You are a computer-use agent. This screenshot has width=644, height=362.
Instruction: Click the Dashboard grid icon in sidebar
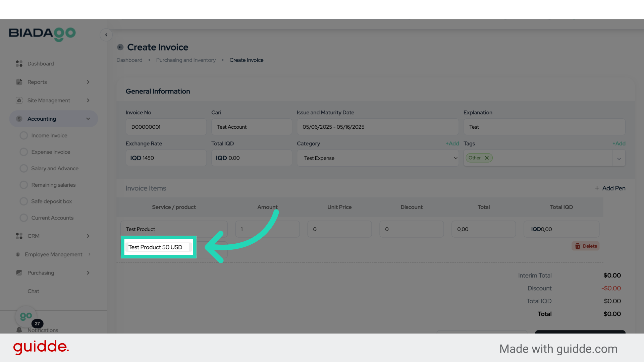point(19,64)
